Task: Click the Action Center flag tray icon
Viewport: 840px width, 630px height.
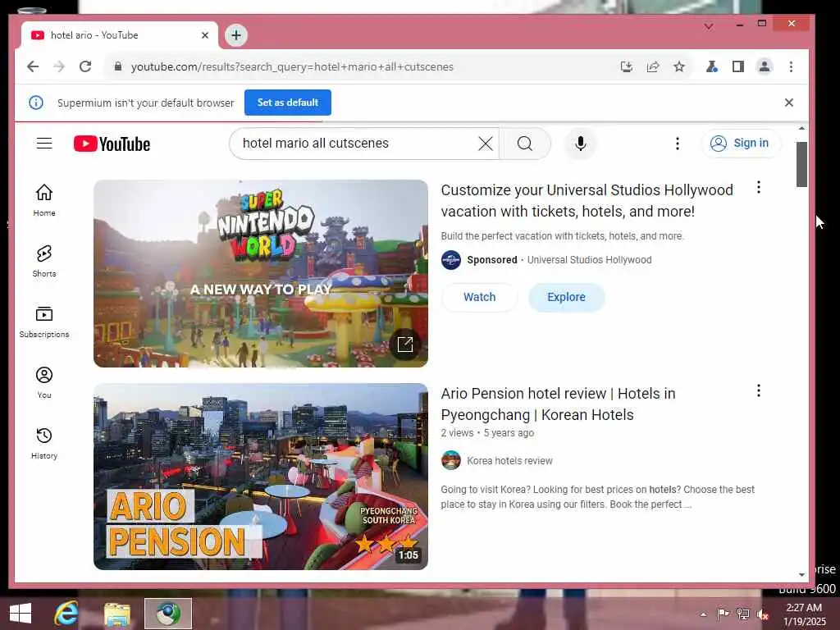Action: [x=723, y=614]
